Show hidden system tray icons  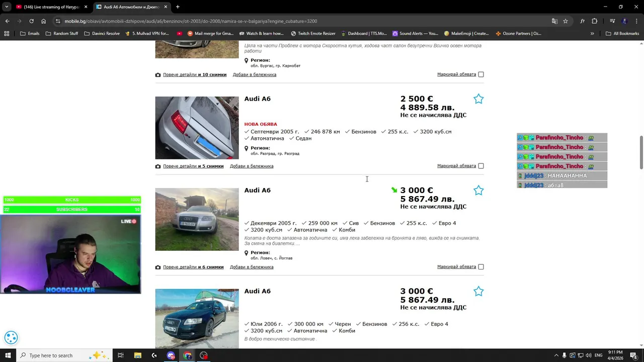click(556, 355)
